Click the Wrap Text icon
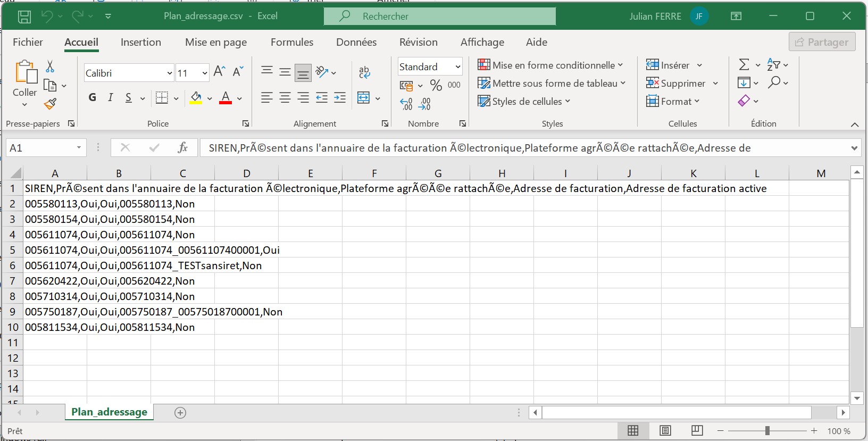Viewport: 868px width, 441px height. point(364,72)
